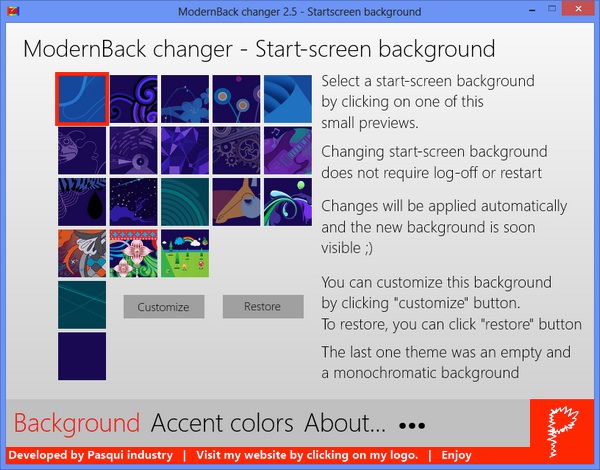
Task: Choose the purple spiral swirls background thumbnail
Action: point(134,99)
